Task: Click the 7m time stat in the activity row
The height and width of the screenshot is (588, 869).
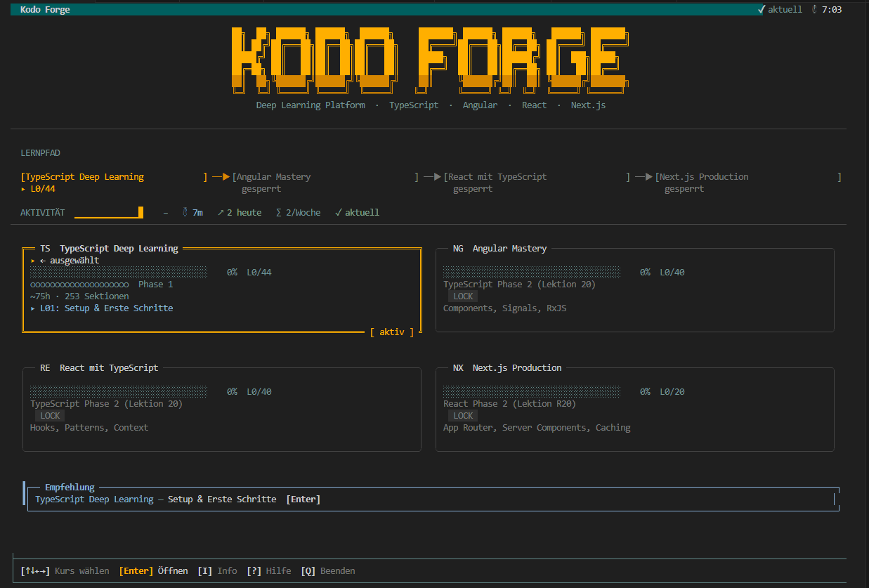Action: click(192, 212)
